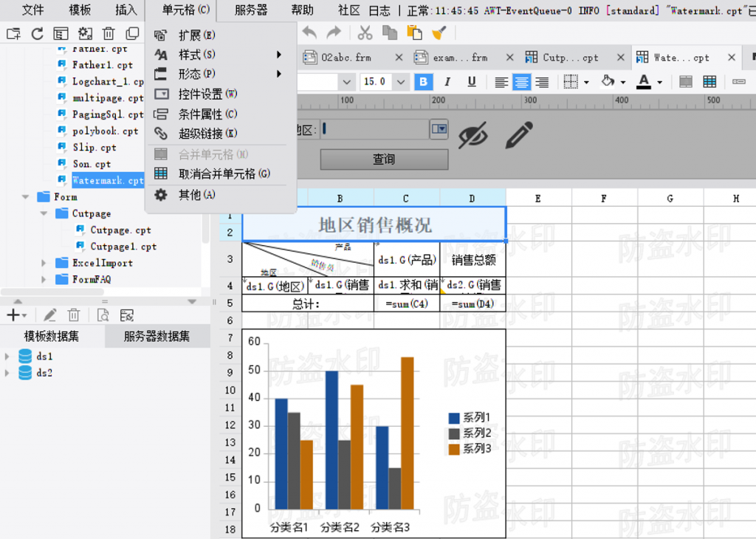Undo the last action

tap(310, 32)
